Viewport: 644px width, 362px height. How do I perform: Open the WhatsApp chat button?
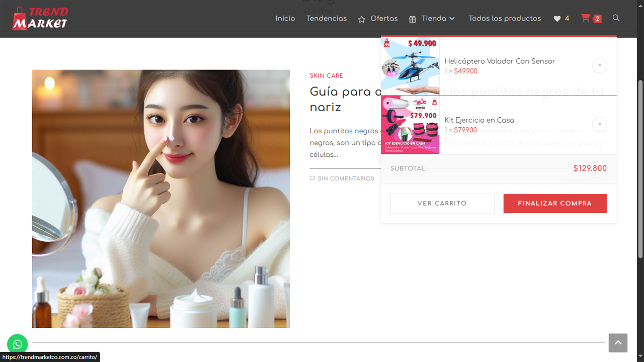18,344
